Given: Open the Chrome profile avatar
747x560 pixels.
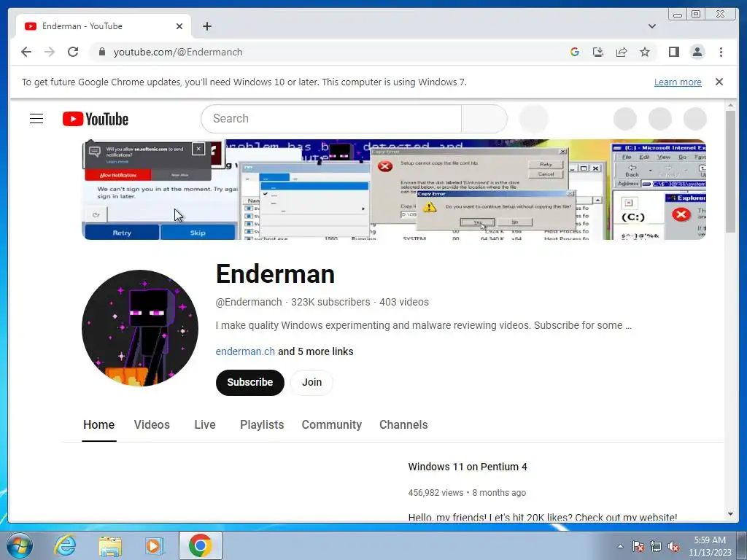Looking at the screenshot, I should pyautogui.click(x=697, y=52).
